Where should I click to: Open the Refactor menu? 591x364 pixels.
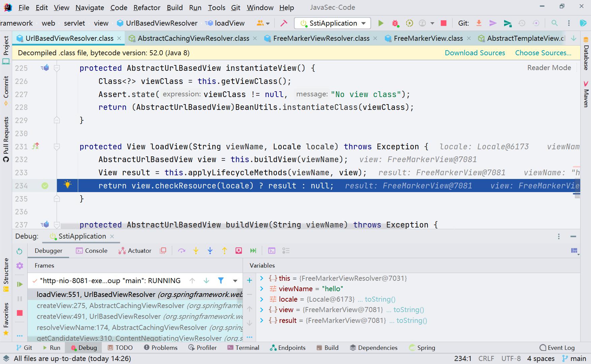[147, 7]
